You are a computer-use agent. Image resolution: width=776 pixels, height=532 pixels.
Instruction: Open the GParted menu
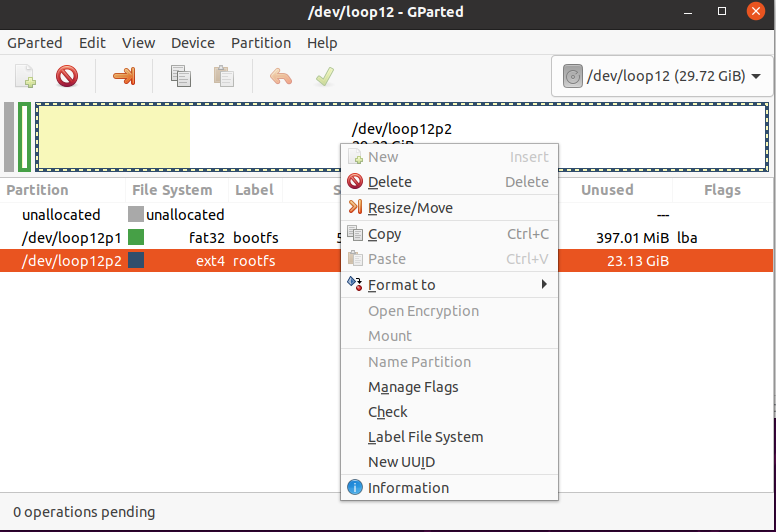click(35, 43)
